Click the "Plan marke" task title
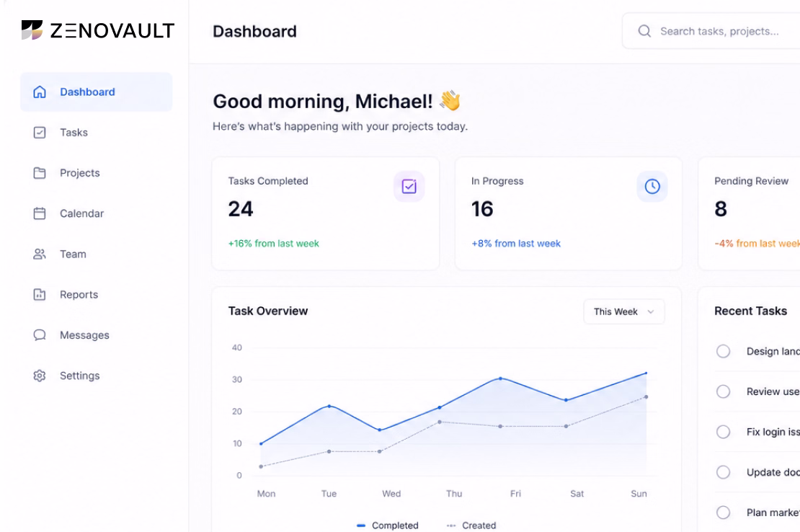The width and height of the screenshot is (800, 532). [773, 513]
